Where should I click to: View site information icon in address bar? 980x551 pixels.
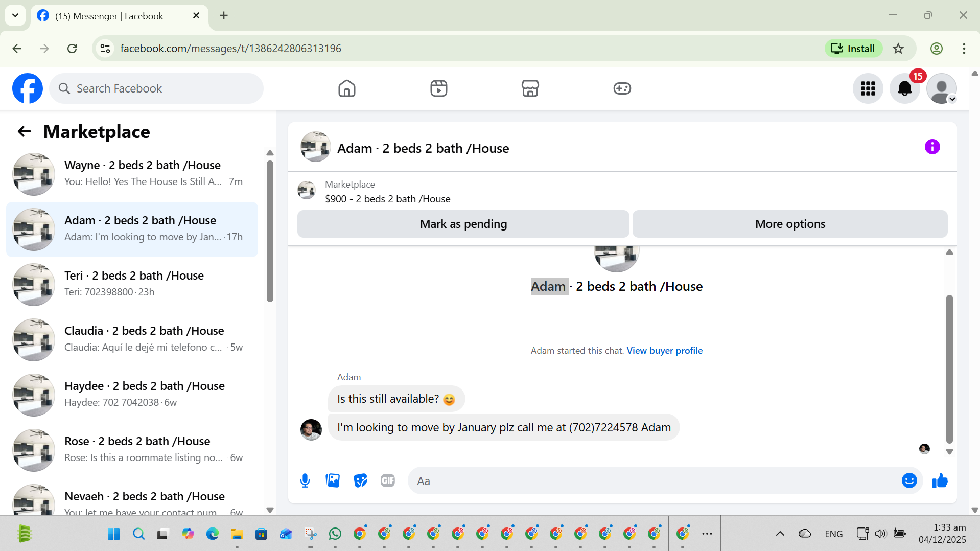point(105,49)
